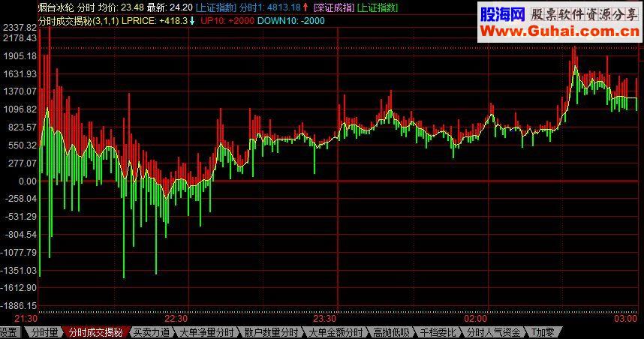Click the purple [深证成指] label

(333, 7)
